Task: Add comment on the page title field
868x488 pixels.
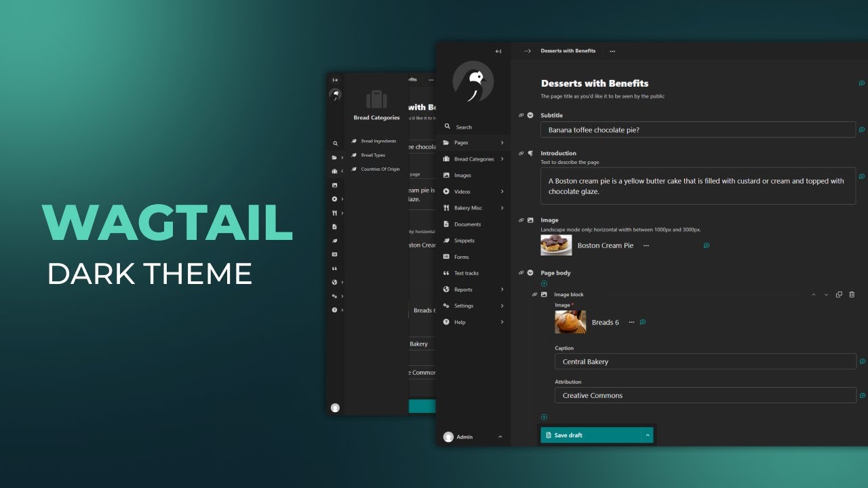Action: (x=862, y=83)
